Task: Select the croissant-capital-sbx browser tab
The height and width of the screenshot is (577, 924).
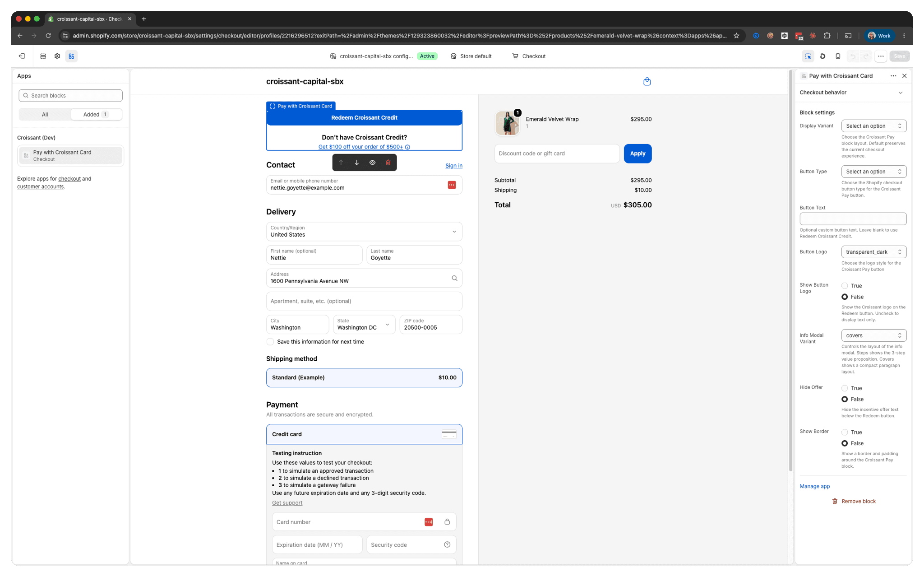Action: point(89,19)
